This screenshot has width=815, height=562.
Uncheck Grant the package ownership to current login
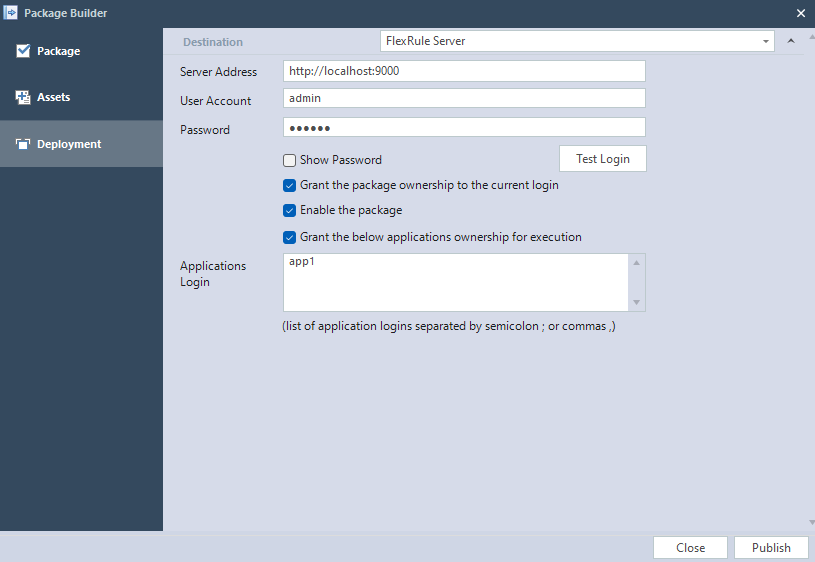pyautogui.click(x=290, y=185)
